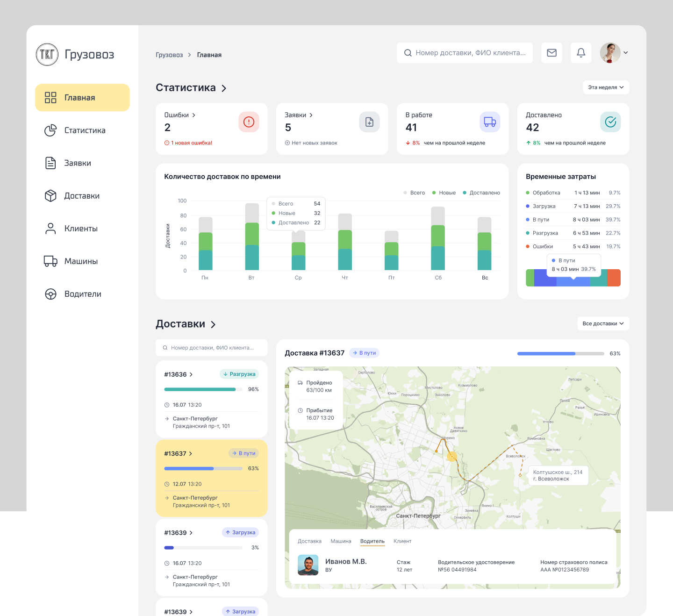Image resolution: width=673 pixels, height=616 pixels.
Task: Switch to the Клиент tab
Action: click(402, 541)
